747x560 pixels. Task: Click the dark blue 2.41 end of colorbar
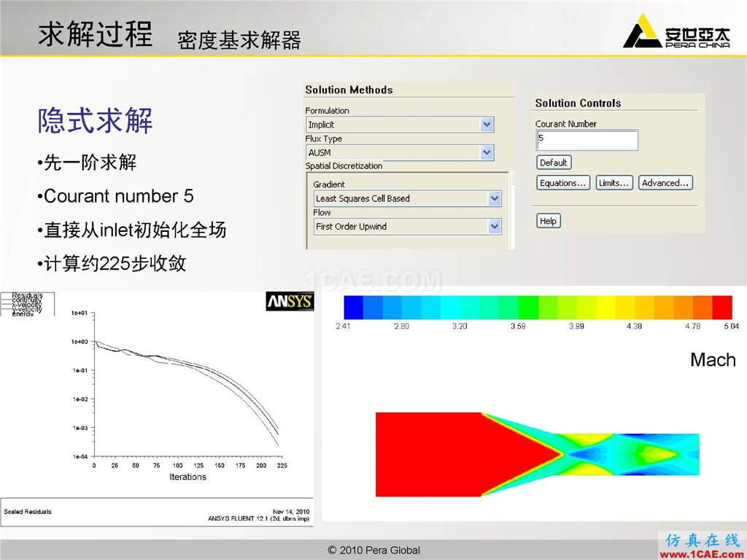coord(354,308)
